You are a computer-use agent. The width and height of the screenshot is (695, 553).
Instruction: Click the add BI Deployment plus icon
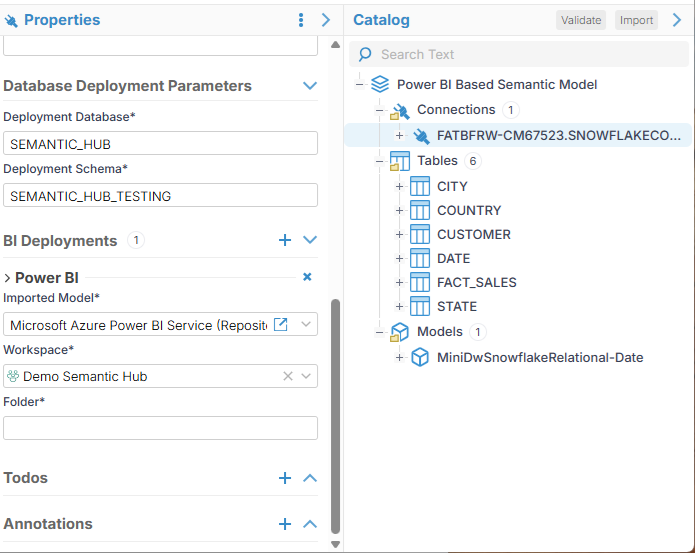click(x=285, y=240)
